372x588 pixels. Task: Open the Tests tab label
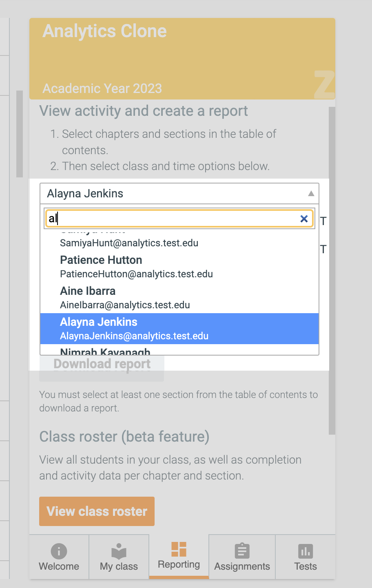306,566
